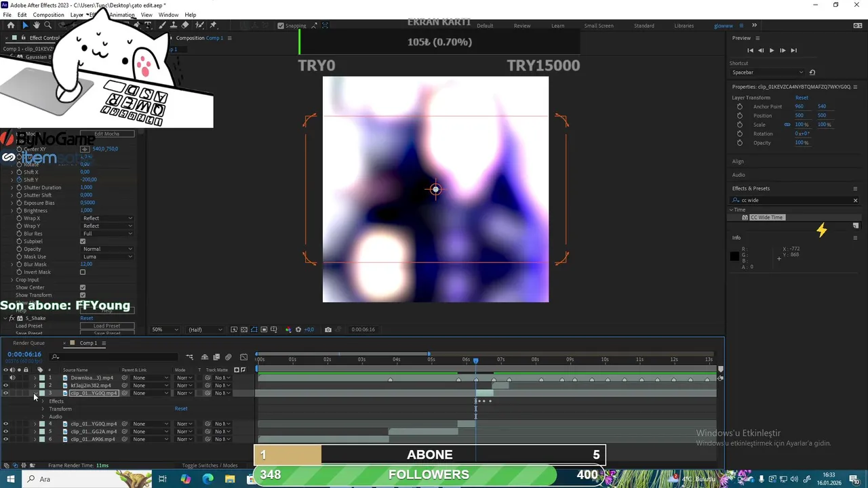Enable frame blending icon in timeline

216,357
